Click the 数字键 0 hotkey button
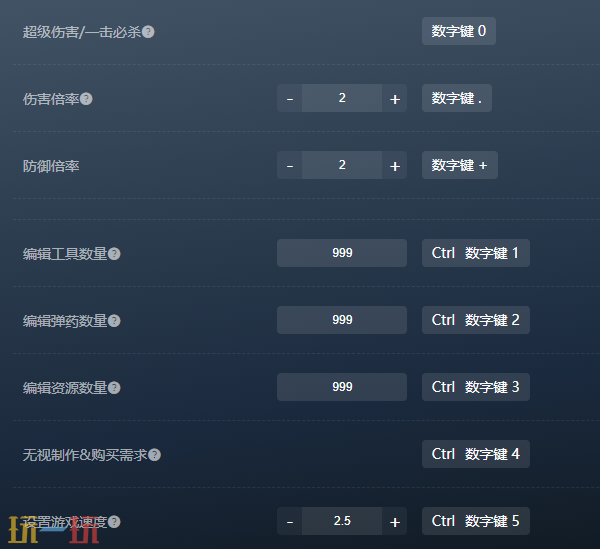 coord(459,31)
